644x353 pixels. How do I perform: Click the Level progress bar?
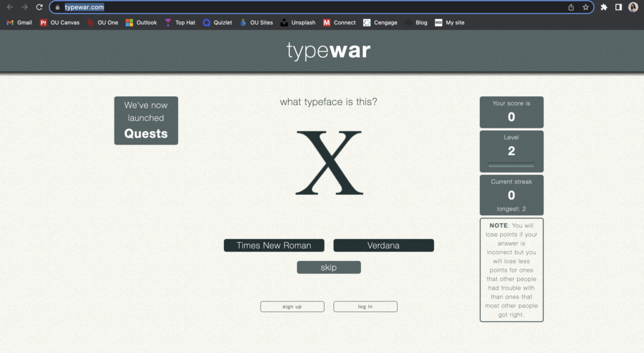coord(511,165)
